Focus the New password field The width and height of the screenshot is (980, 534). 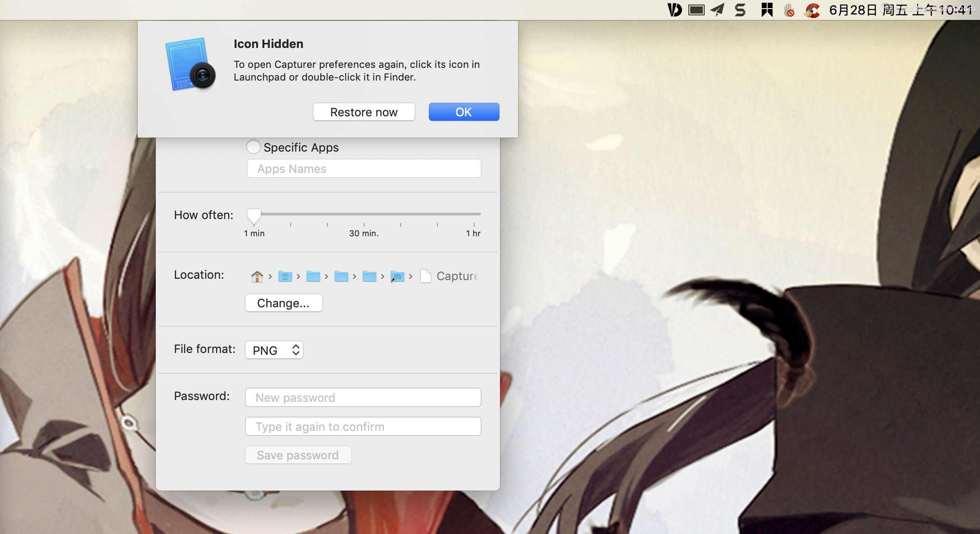[x=363, y=397]
